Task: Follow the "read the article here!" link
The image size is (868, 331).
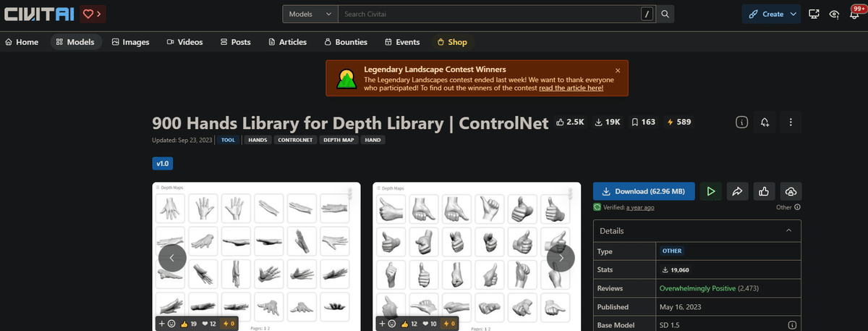Action: 571,88
